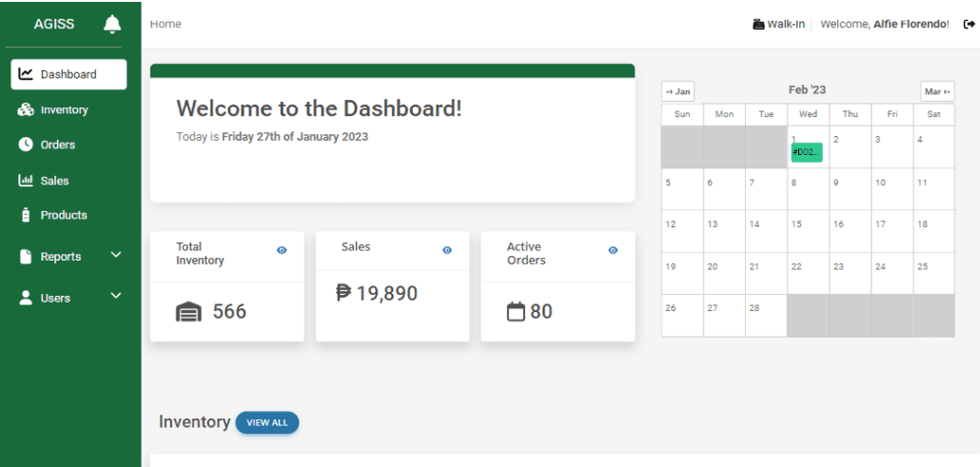The height and width of the screenshot is (467, 980).
Task: Open the green #D02 event on calendar
Action: point(806,152)
